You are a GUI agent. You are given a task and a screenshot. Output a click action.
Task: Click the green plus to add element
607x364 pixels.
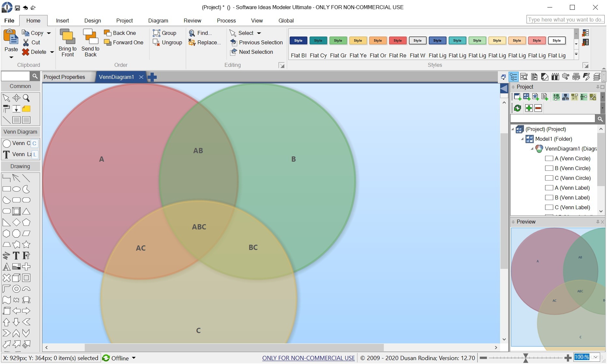click(x=528, y=108)
